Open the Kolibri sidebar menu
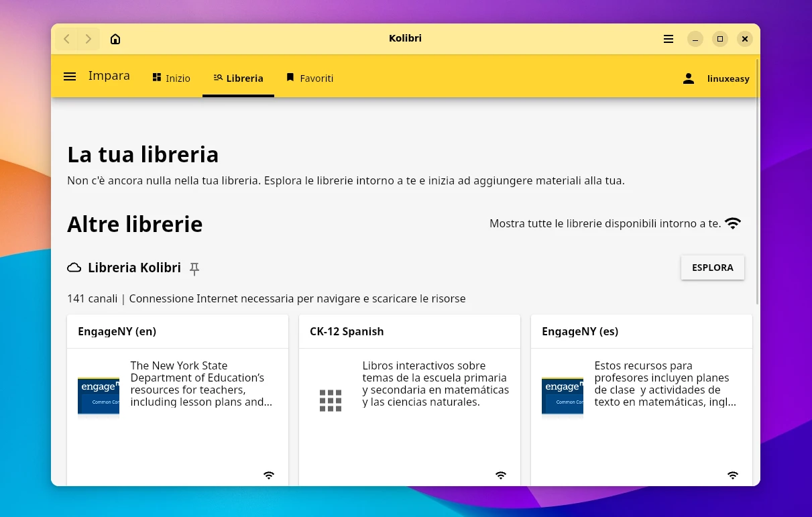Image resolution: width=812 pixels, height=517 pixels. (x=70, y=76)
